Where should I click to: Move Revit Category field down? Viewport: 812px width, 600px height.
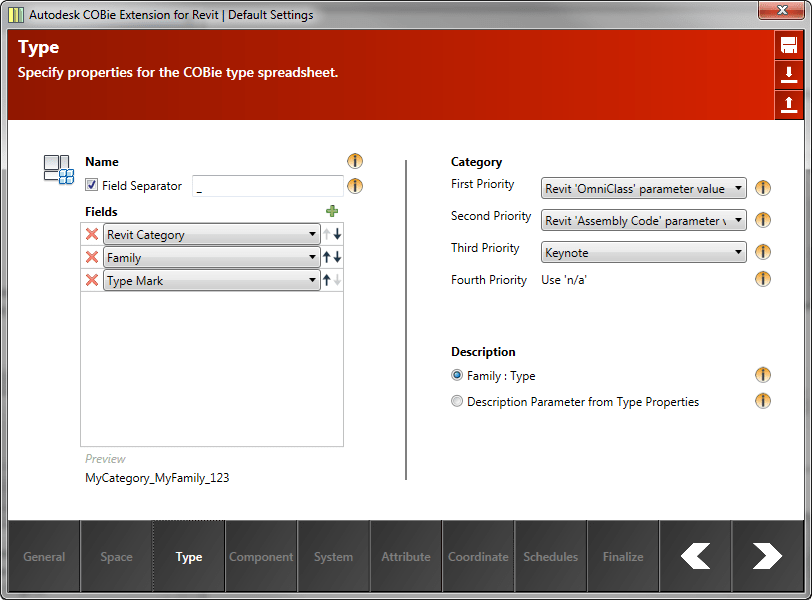pyautogui.click(x=338, y=235)
